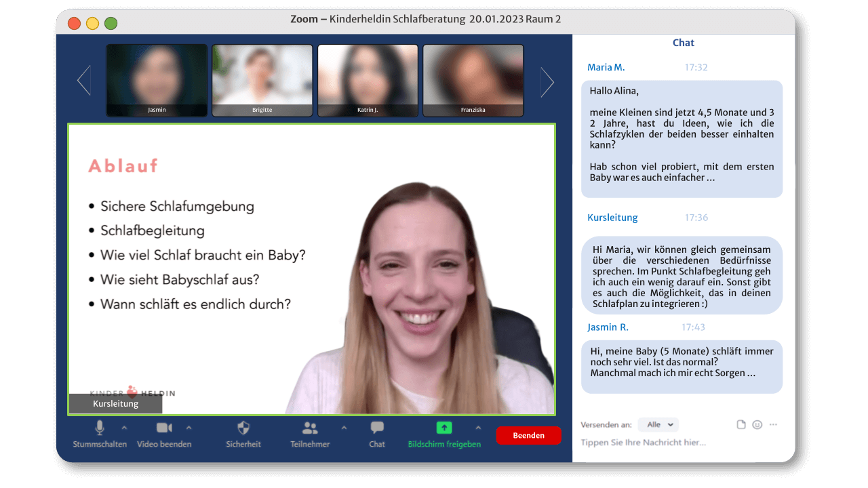Click sender name Maria M. in chat
868x488 pixels.
(606, 67)
